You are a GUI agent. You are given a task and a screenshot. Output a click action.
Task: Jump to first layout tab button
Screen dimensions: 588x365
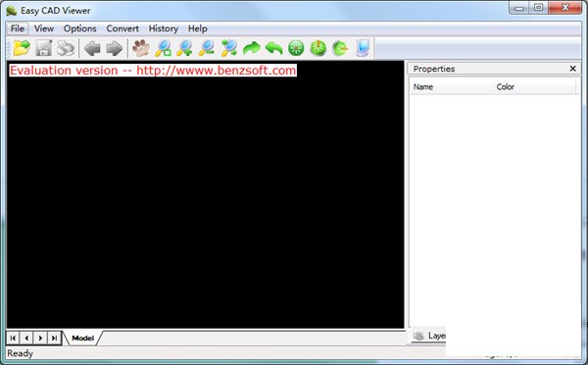coord(13,338)
